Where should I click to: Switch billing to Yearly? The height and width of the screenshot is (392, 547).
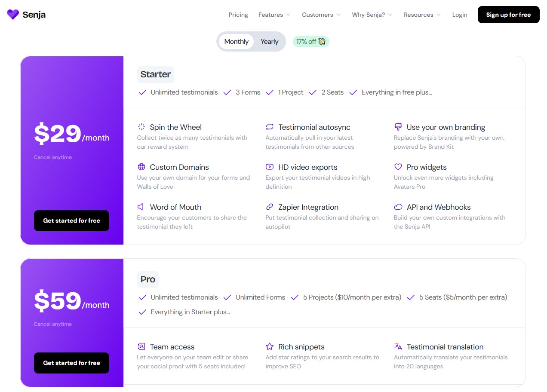(x=269, y=42)
